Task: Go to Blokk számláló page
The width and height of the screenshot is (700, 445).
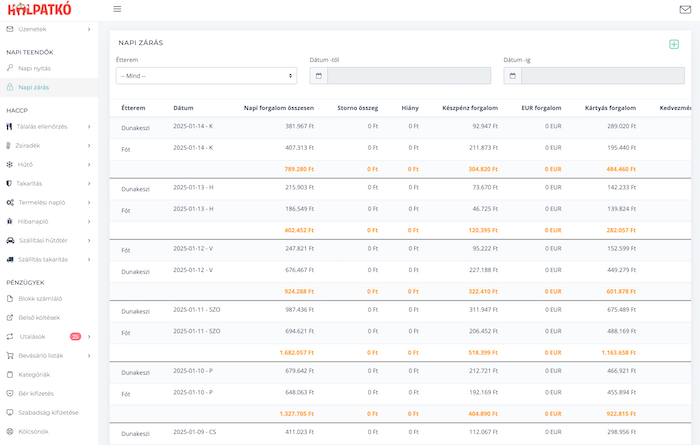Action: tap(41, 298)
